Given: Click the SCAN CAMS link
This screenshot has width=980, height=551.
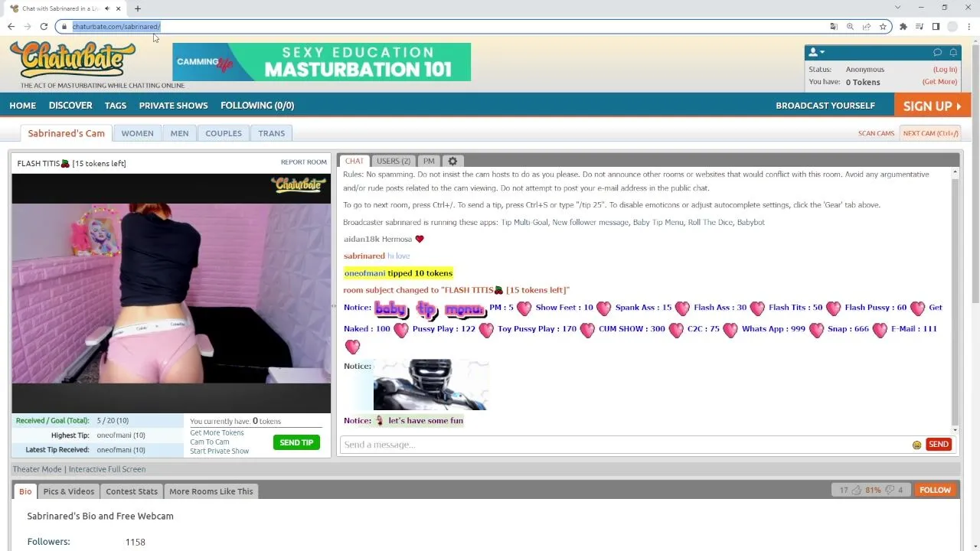Looking at the screenshot, I should [x=876, y=133].
